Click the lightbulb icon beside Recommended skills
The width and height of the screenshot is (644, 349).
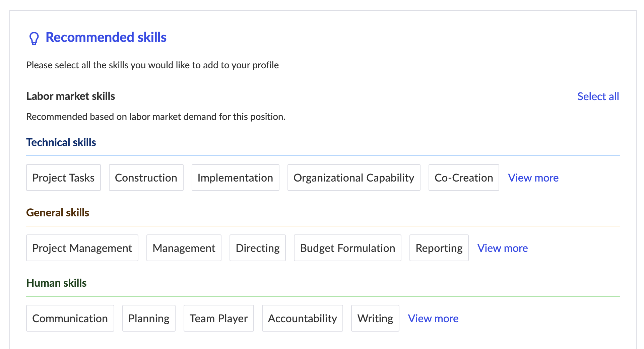(x=34, y=38)
